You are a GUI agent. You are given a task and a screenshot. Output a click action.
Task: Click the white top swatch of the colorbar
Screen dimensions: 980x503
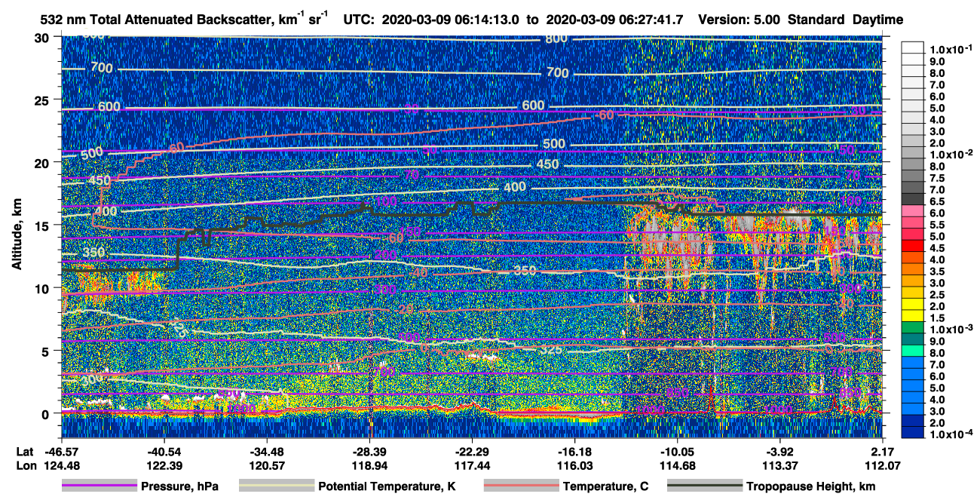click(913, 47)
